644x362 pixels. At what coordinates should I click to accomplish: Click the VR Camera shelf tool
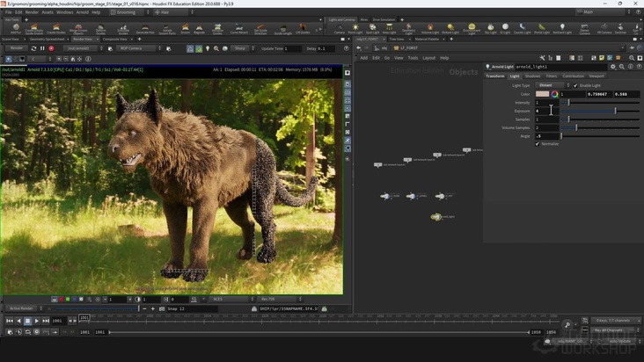pos(604,29)
